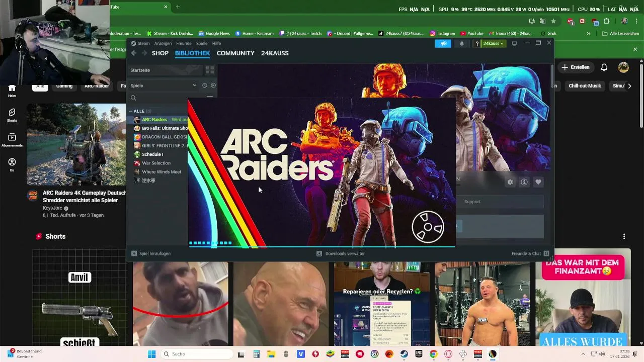Go back with Steam back arrow
Image resolution: width=644 pixels, height=362 pixels.
134,53
